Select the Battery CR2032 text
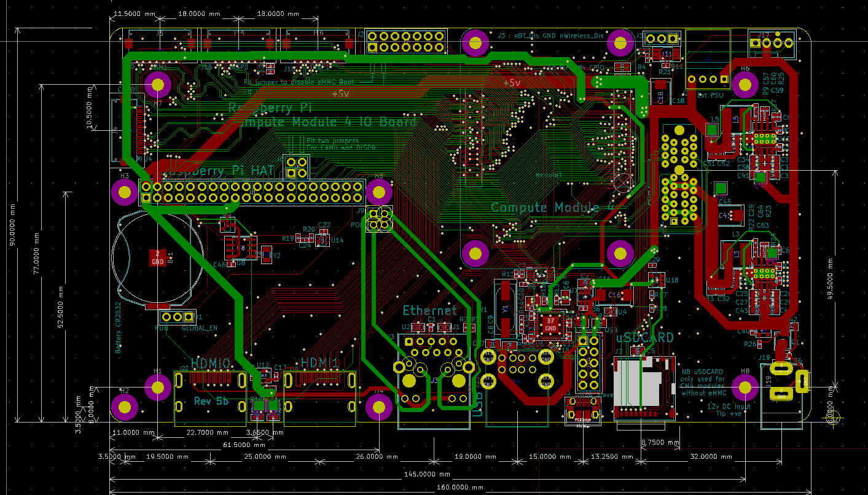 coord(118,327)
